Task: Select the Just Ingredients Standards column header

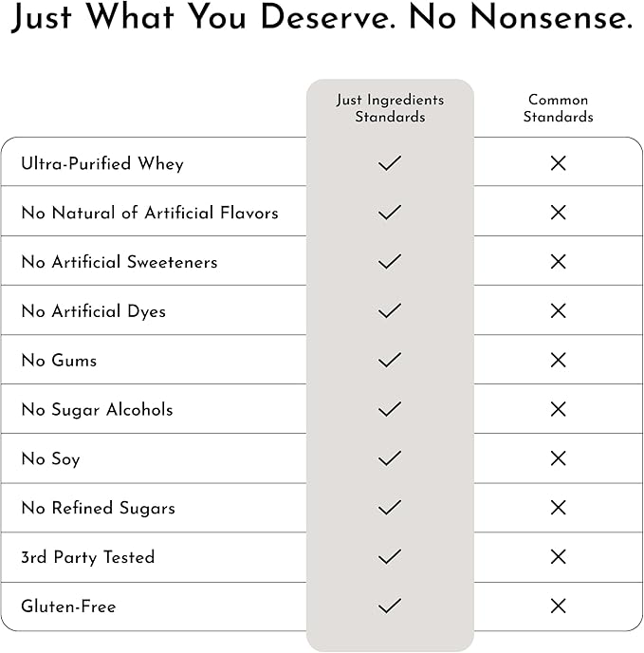Action: click(x=390, y=108)
